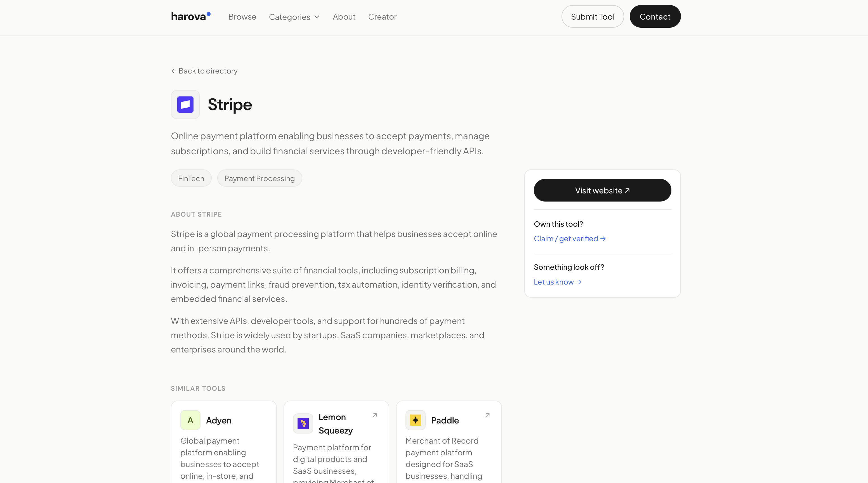
Task: Click the Contact button
Action: coord(655,16)
